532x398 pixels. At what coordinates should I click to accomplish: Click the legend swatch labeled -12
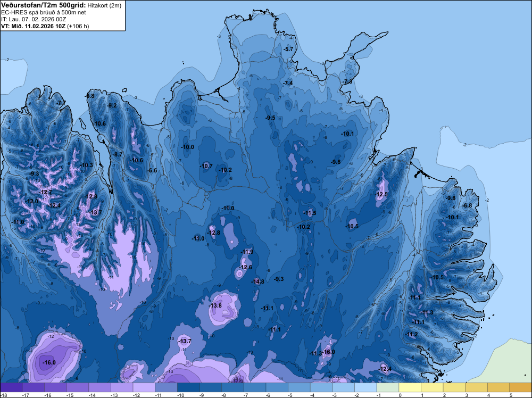[144, 387]
